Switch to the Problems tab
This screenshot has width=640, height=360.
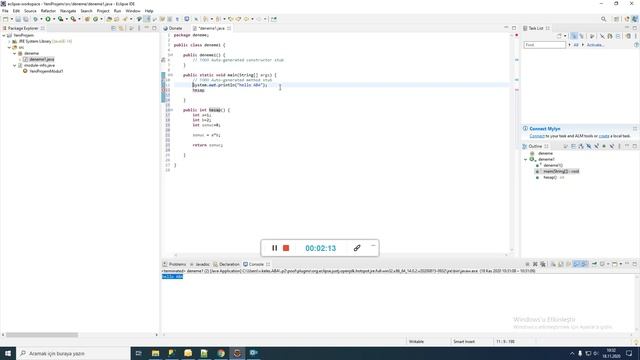pos(174,264)
